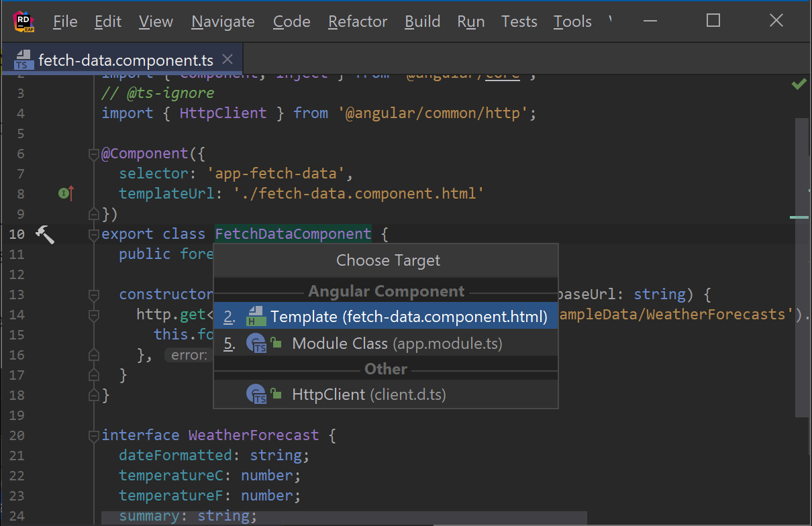812x526 pixels.
Task: Collapse the @Component decorator fold marker
Action: 94,154
